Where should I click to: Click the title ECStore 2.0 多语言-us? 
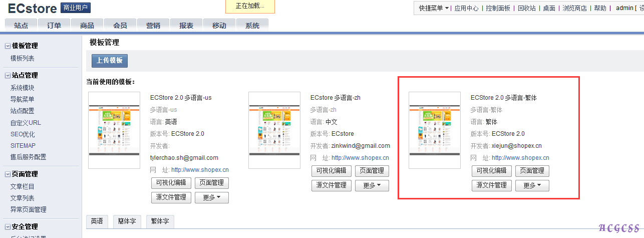point(181,98)
